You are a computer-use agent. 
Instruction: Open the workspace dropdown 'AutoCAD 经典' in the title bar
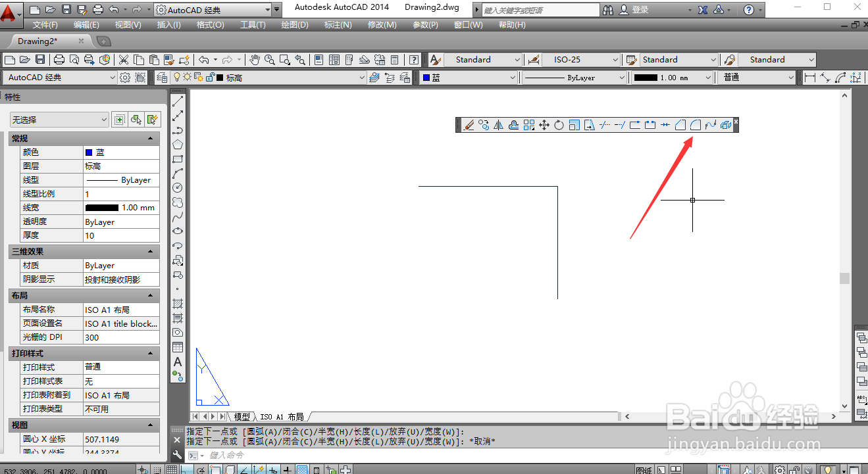213,10
